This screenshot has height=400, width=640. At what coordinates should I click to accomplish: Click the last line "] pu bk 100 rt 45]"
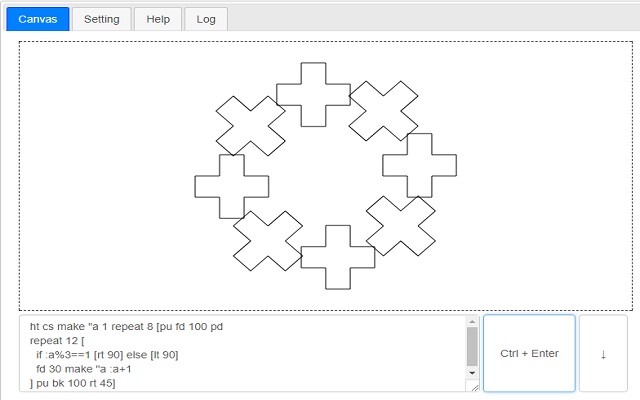pos(73,383)
